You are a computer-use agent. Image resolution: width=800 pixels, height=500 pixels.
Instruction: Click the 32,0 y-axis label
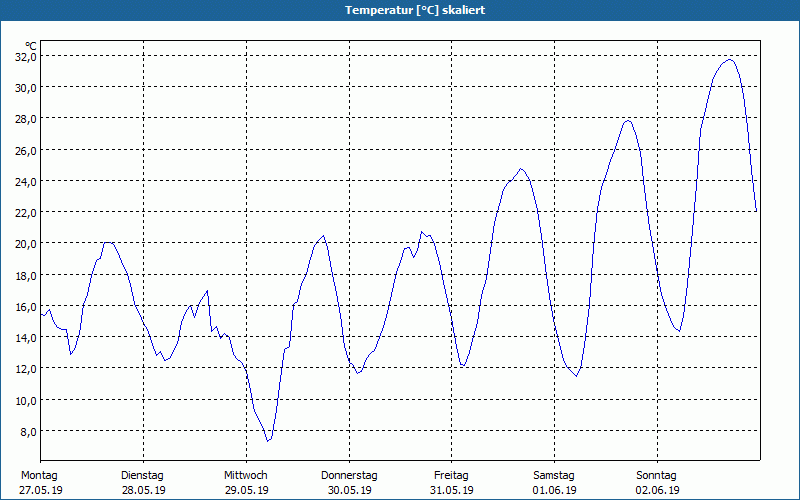(26, 57)
